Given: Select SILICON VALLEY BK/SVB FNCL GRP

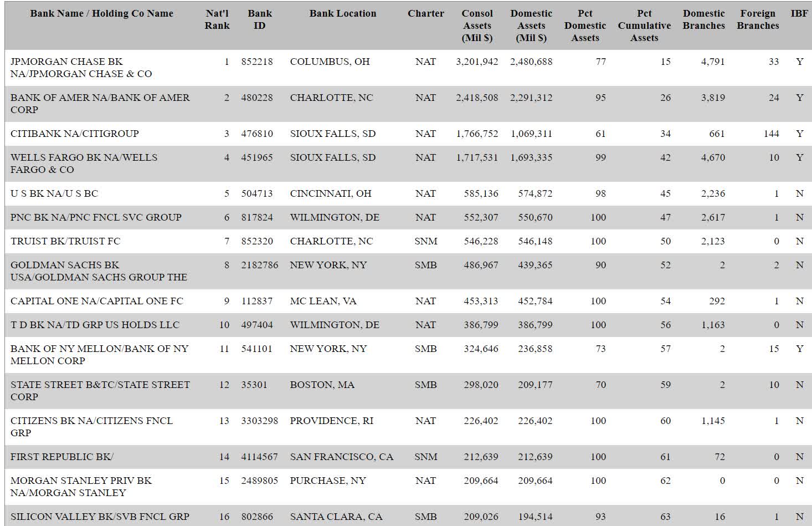Looking at the screenshot, I should coord(100,517).
